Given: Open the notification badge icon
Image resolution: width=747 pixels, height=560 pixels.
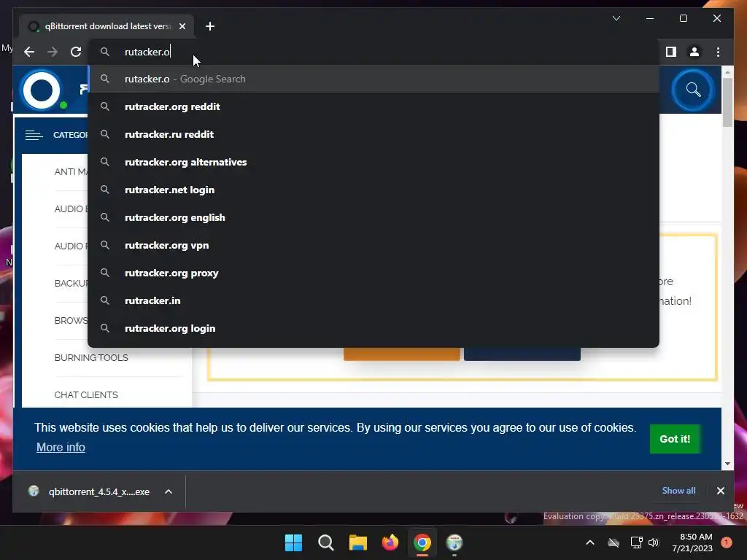Looking at the screenshot, I should point(727,542).
